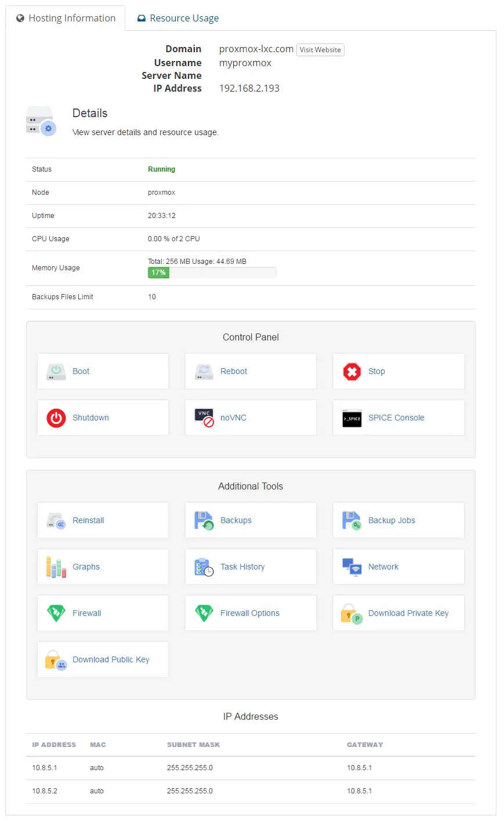
Task: Click the IP address cell 10.8.5.2
Action: pos(45,791)
